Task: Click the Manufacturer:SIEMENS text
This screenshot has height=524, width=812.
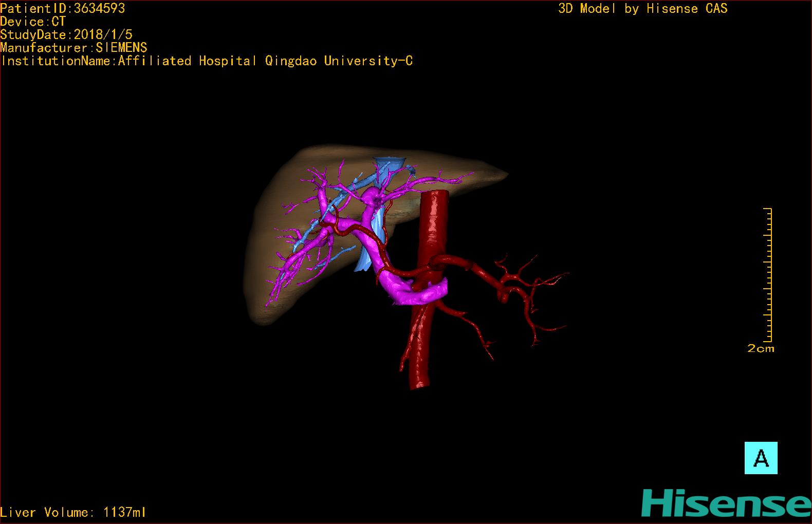Action: tap(73, 48)
